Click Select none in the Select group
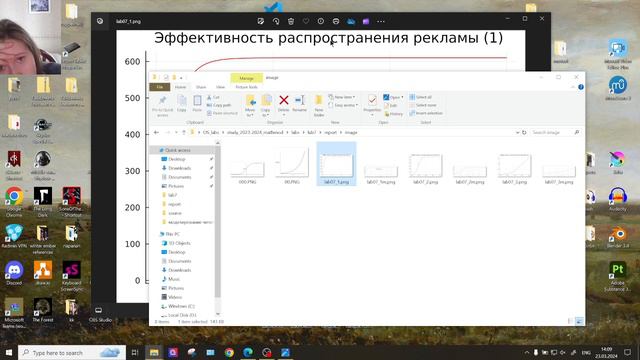640x360 pixels. coord(422,105)
